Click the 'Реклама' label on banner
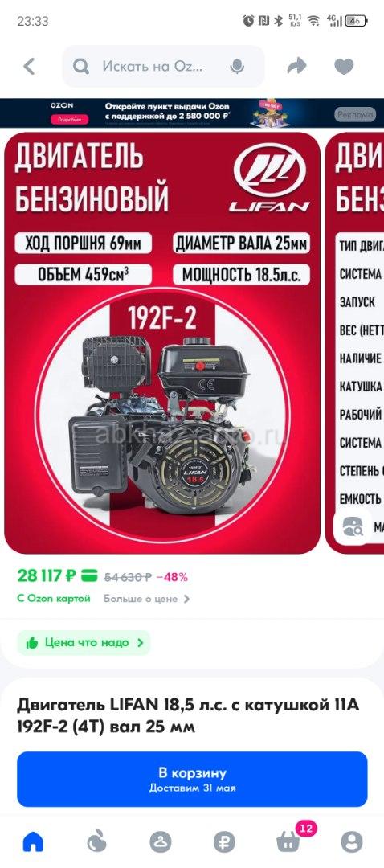 354,115
